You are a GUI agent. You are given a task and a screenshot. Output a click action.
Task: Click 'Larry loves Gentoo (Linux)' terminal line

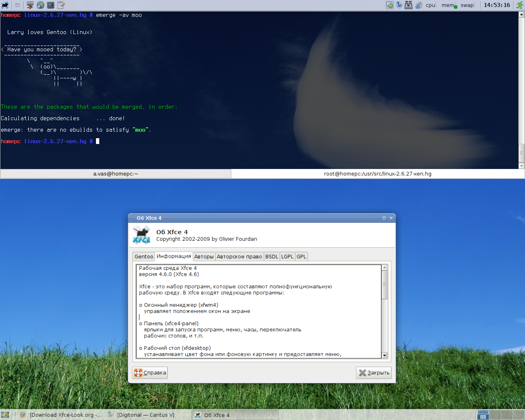coord(50,32)
